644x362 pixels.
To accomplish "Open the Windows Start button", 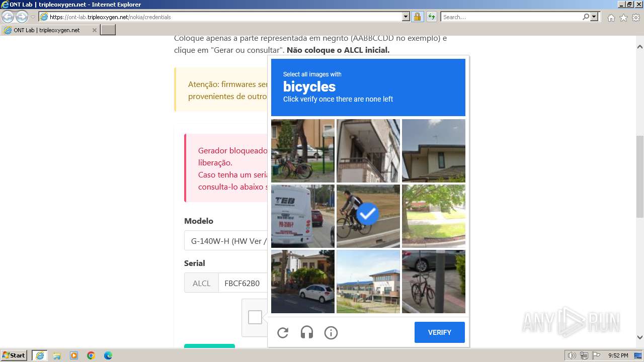I will coord(14,355).
